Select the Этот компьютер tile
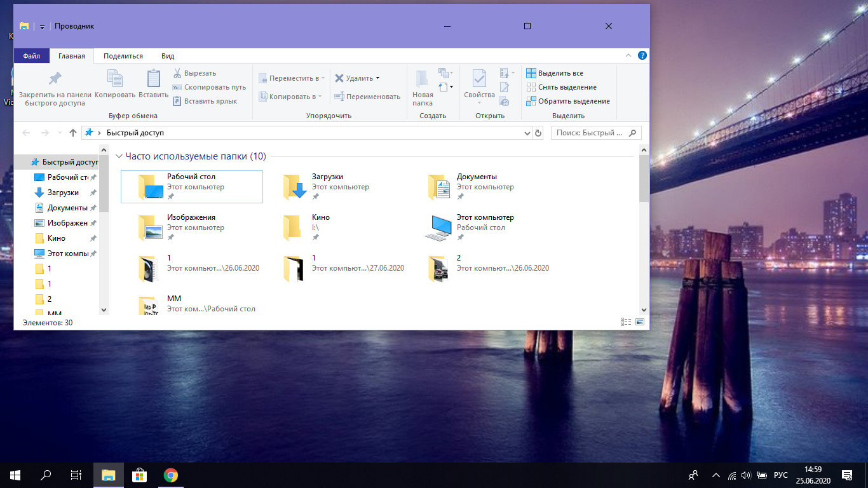The height and width of the screenshot is (488, 868). point(482,227)
